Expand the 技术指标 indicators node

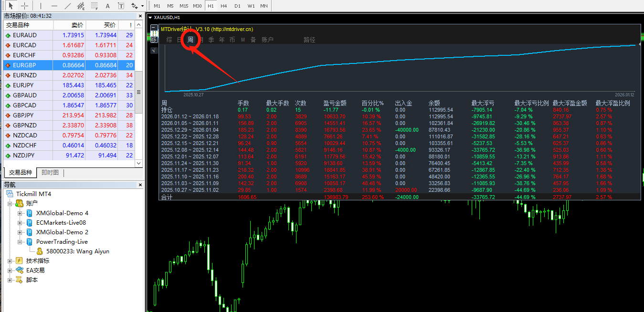pyautogui.click(x=11, y=261)
